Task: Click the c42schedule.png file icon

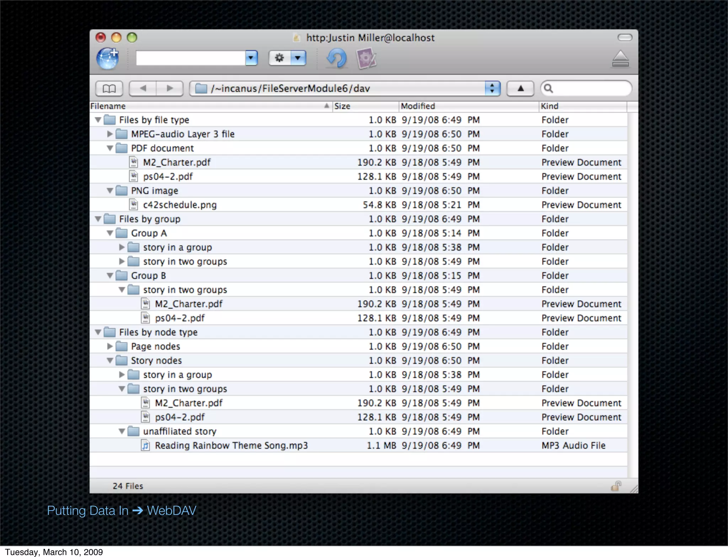Action: click(134, 205)
